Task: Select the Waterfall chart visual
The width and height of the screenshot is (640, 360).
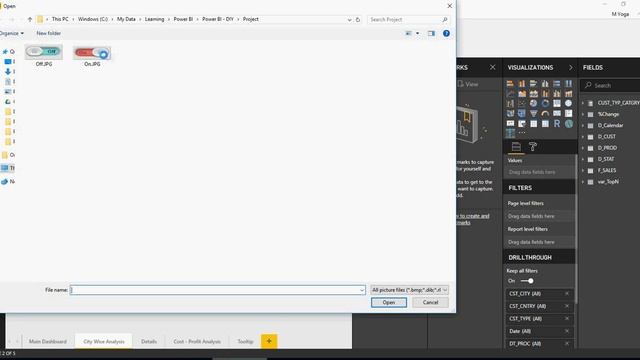Action: [510, 103]
